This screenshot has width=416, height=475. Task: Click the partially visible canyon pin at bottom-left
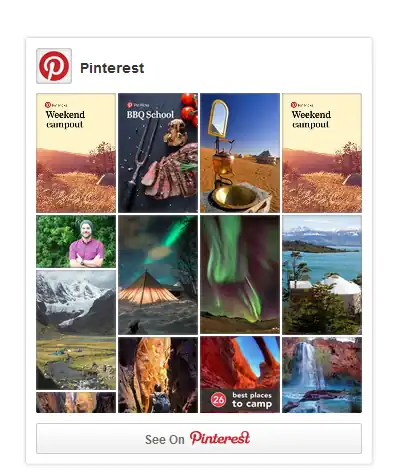click(x=76, y=402)
